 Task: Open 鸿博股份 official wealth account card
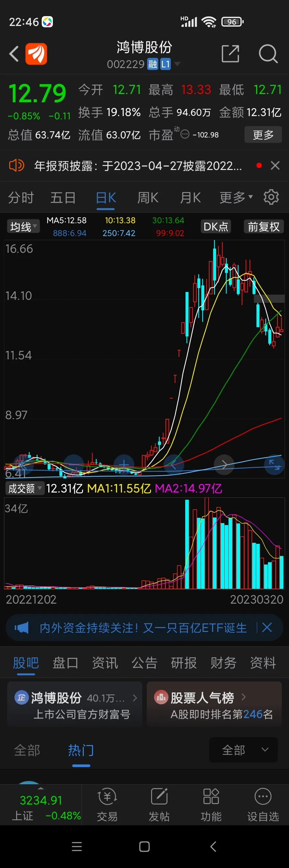pyautogui.click(x=75, y=704)
